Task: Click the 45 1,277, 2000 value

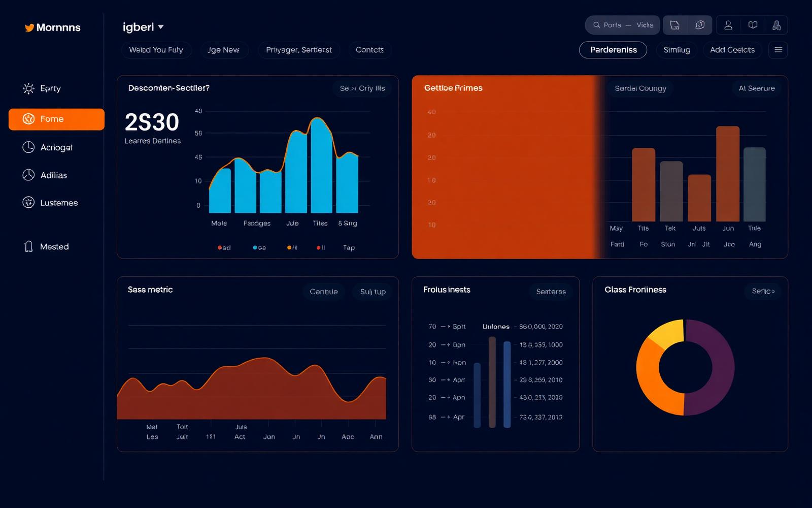Action: pyautogui.click(x=541, y=363)
